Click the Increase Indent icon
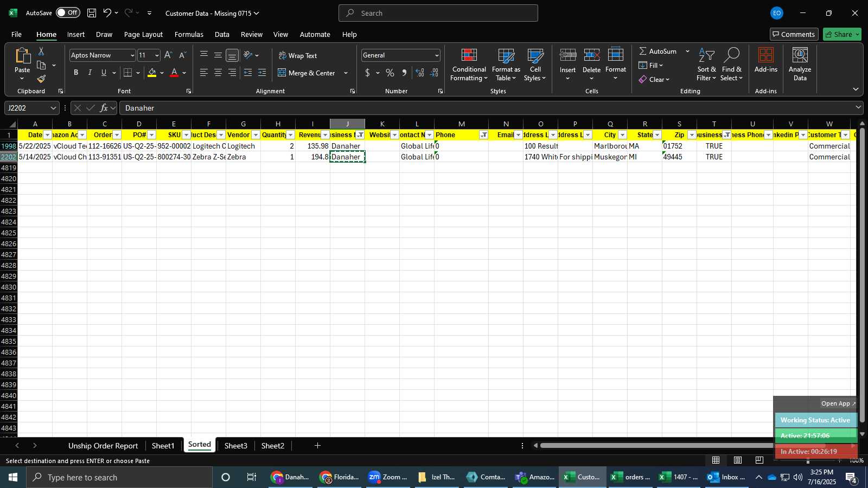868x488 pixels. point(262,73)
